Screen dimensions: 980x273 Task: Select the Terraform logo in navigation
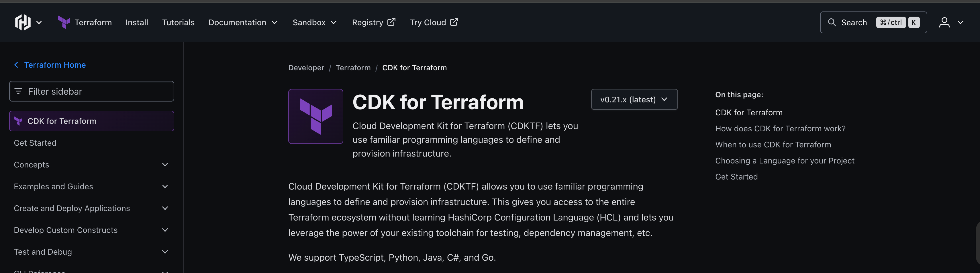(x=64, y=22)
